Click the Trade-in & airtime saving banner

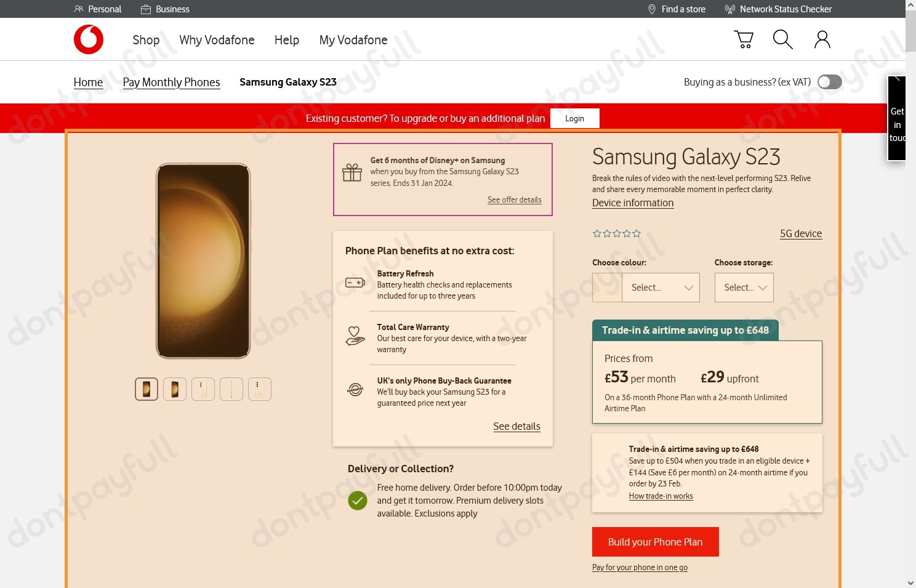coord(685,330)
